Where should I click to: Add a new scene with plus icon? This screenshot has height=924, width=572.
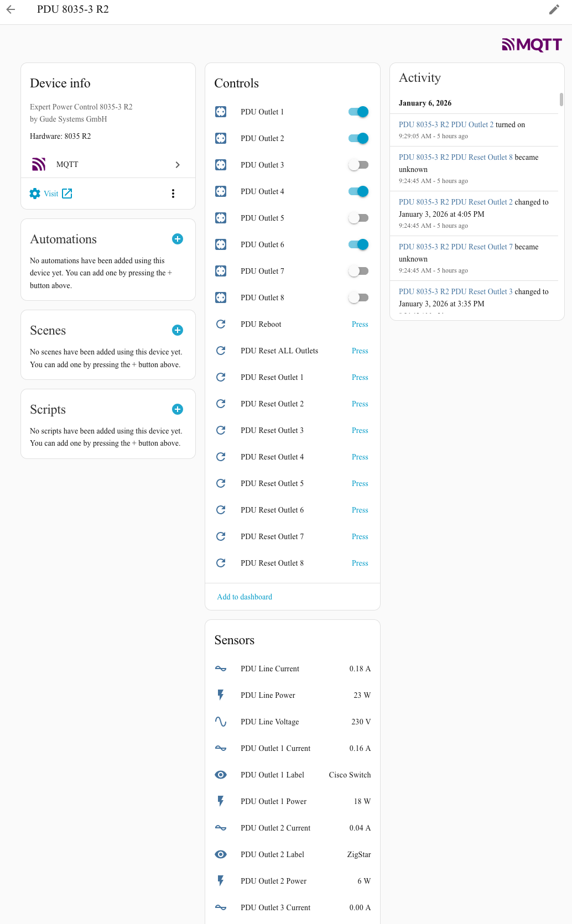click(x=178, y=330)
